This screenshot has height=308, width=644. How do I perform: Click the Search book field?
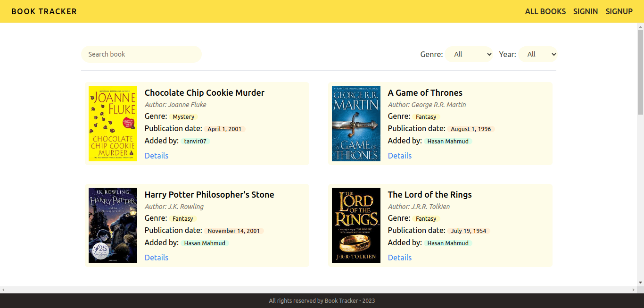click(x=141, y=54)
